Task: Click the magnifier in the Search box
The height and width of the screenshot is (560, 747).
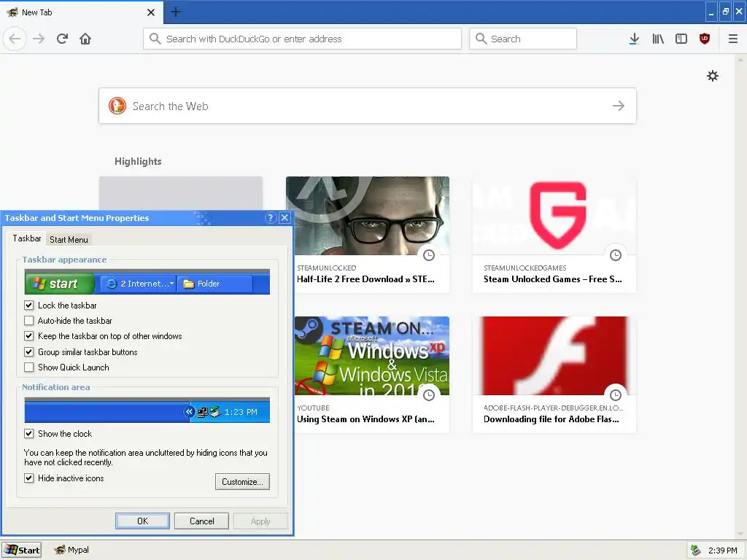Action: pos(481,39)
